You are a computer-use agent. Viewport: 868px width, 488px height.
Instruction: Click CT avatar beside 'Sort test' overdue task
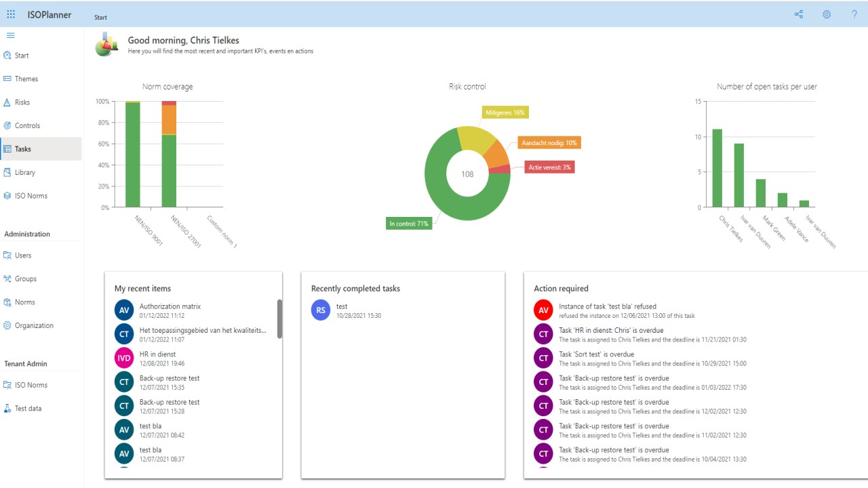pyautogui.click(x=543, y=358)
